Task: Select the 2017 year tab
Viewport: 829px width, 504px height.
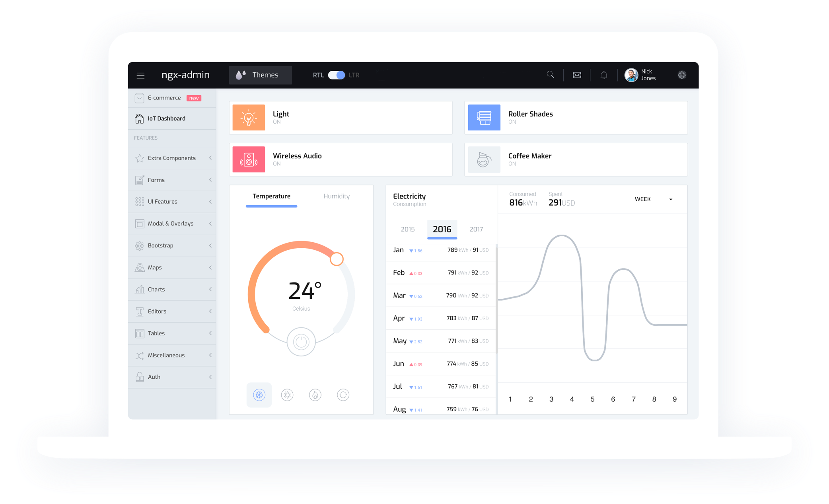Action: tap(476, 229)
